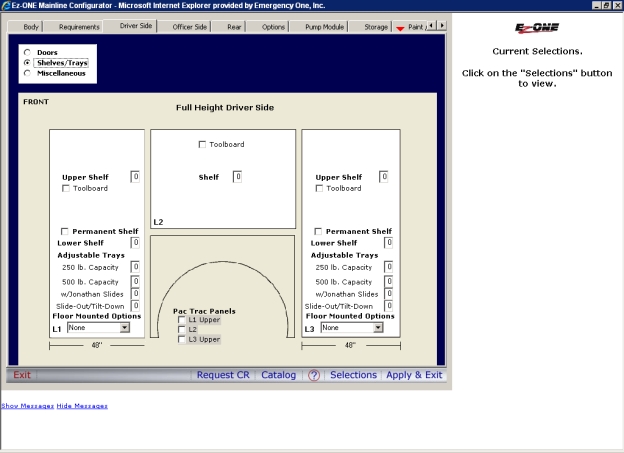Viewport: 624px width, 453px height.
Task: Click the Show Messages link
Action: 27,406
